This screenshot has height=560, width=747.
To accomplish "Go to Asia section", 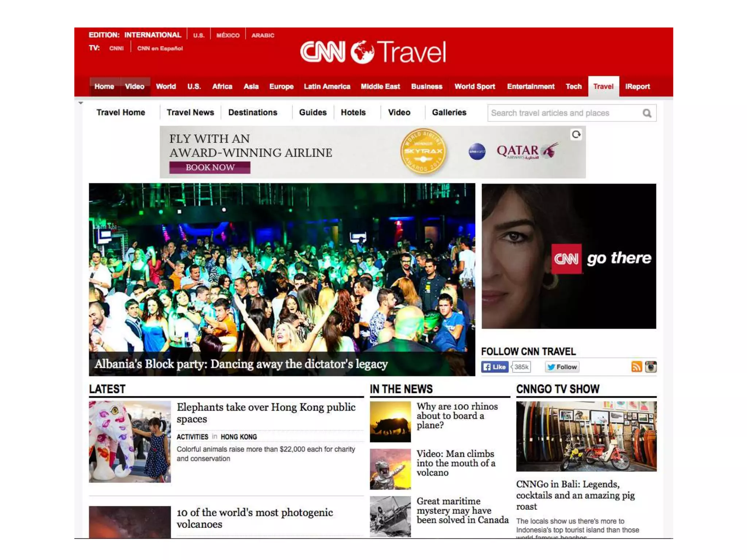I will tap(251, 86).
